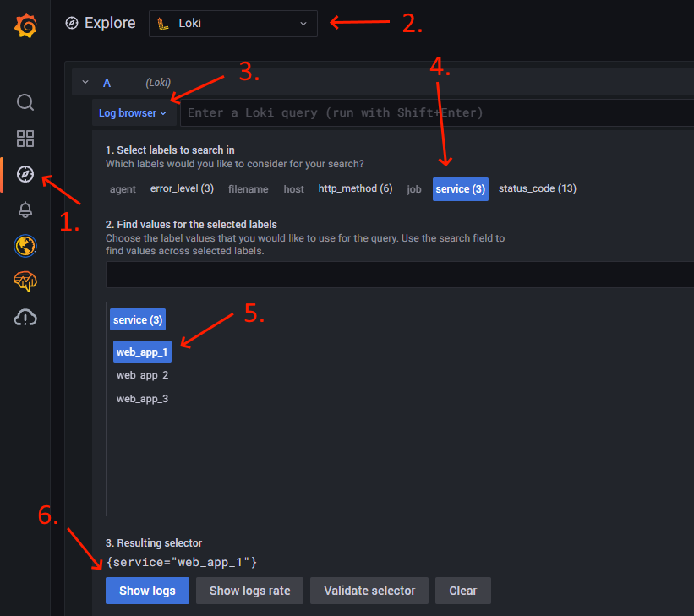Open the Search dashboards magnifier icon

point(25,102)
